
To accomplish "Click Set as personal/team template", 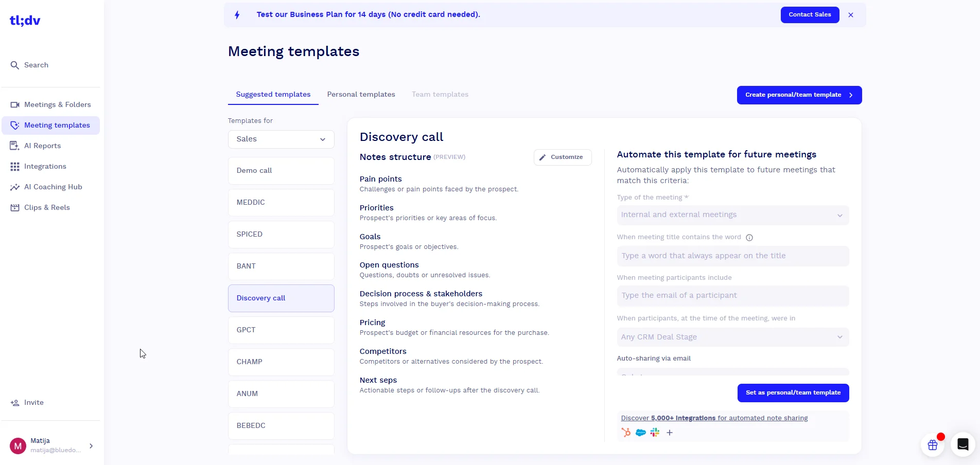I will [x=792, y=392].
